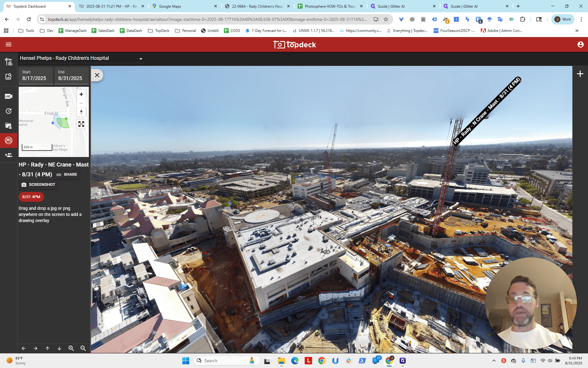Click the N Crane Mast hotspot label
Image resolution: width=588 pixels, height=368 pixels.
click(487, 111)
